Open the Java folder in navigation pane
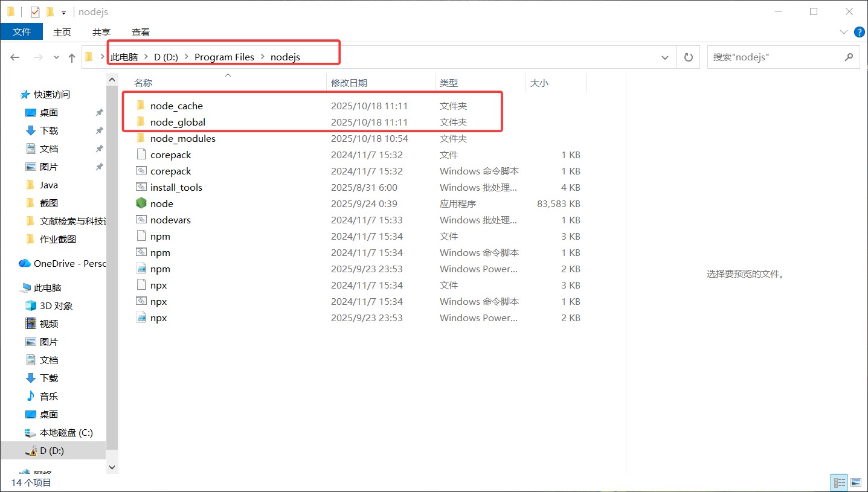868x492 pixels. 48,185
